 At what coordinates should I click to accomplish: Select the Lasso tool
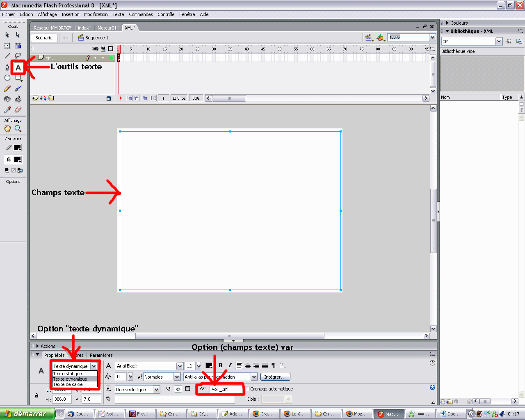[x=18, y=56]
